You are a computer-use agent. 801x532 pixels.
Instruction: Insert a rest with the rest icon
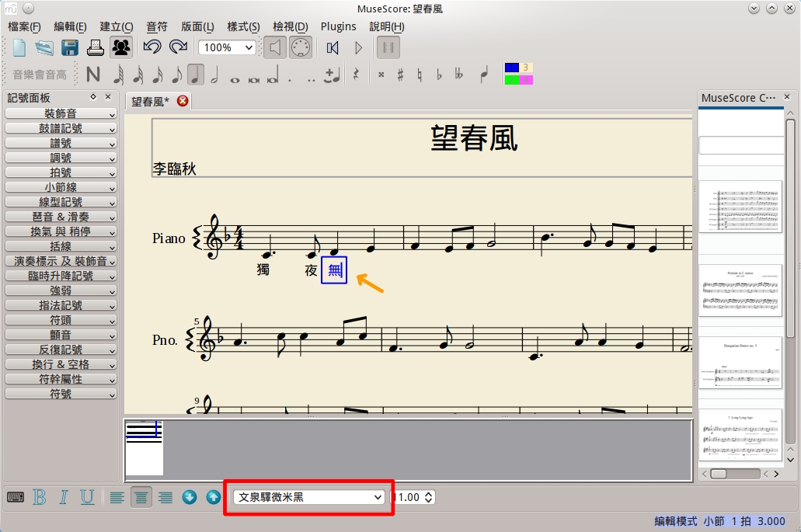356,75
